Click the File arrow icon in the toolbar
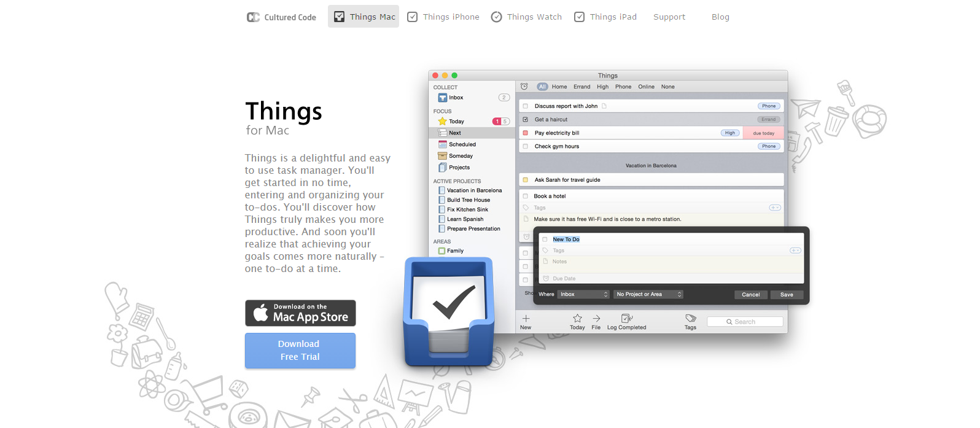Viewport: 980px width, 428px height. coord(596,318)
